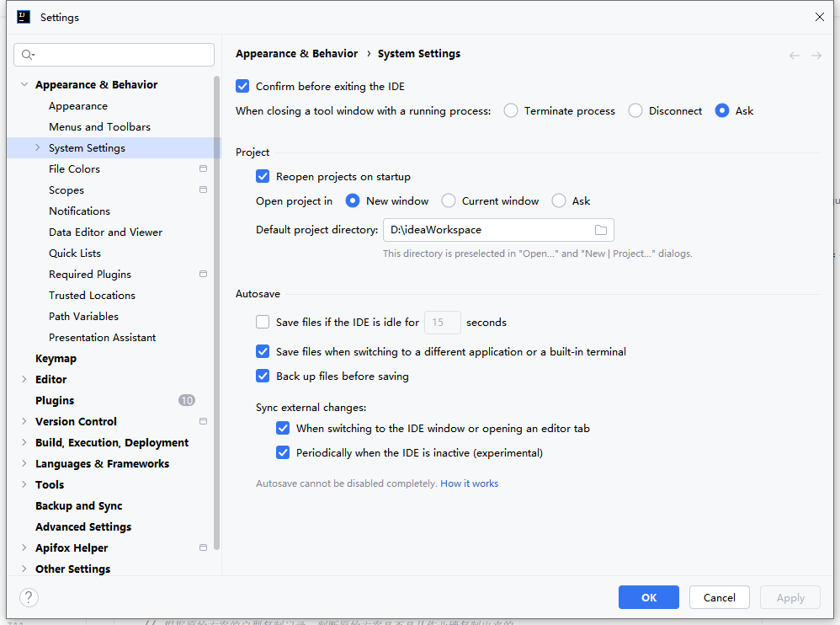Collapse the Appearance & Behavior section
840x625 pixels.
(x=24, y=85)
